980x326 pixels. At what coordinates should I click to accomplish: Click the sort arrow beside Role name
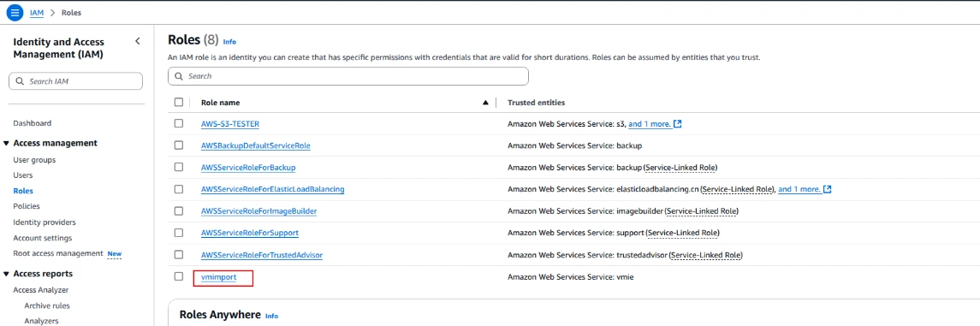click(485, 103)
